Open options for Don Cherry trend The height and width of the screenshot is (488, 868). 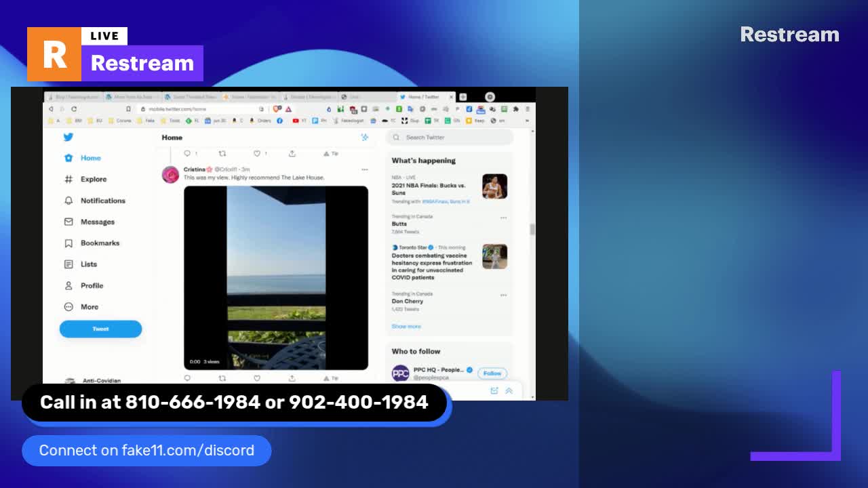click(503, 296)
